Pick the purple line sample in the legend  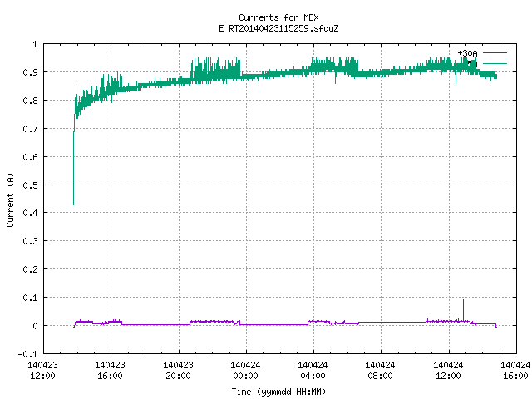[x=495, y=53]
